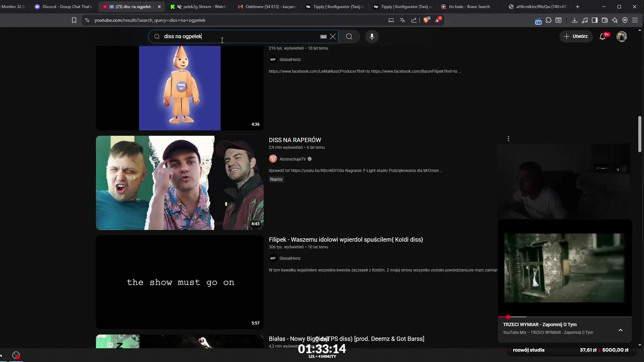Click the 4:36 duration badge
Screen dimensions: 644x362
pos(256,124)
